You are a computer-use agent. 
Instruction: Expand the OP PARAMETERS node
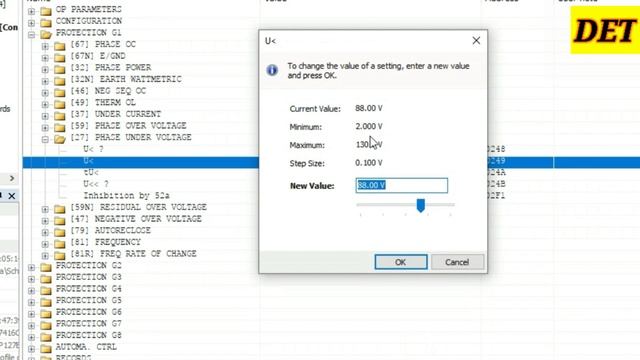(31, 11)
